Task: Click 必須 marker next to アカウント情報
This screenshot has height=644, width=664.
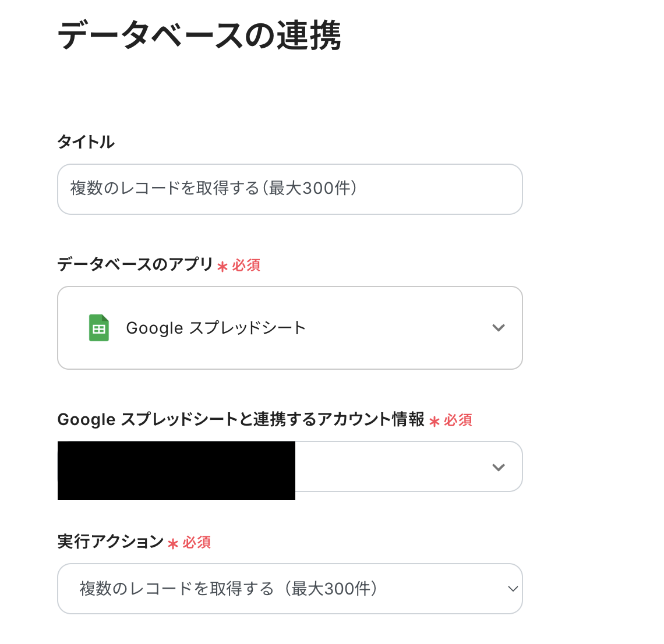Action: point(458,420)
